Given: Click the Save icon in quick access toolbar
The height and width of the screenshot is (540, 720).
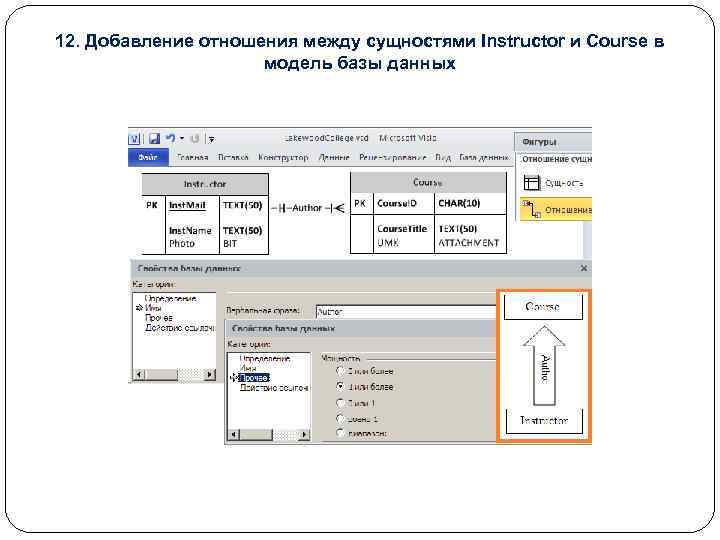Looking at the screenshot, I should point(154,138).
